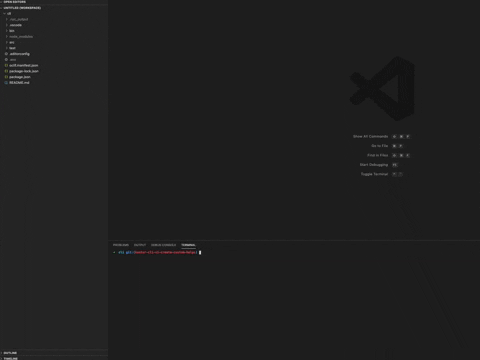This screenshot has height=360, width=480.
Task: Select the TERMINAL tab
Action: pos(188,245)
